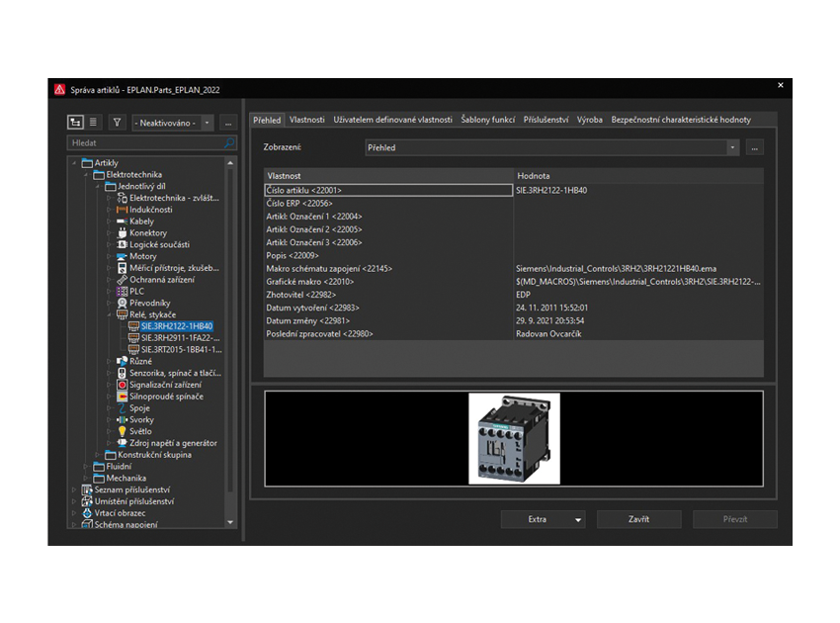Viewport: 840px width, 623px height.
Task: Click the tree scrollbar up arrow
Action: tap(230, 163)
